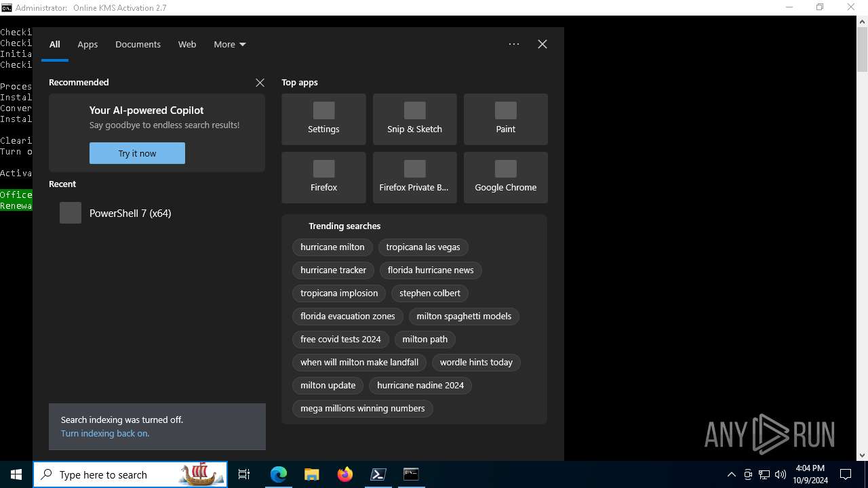Select the All search tab
Screen dimensions: 868x488
tap(55, 44)
